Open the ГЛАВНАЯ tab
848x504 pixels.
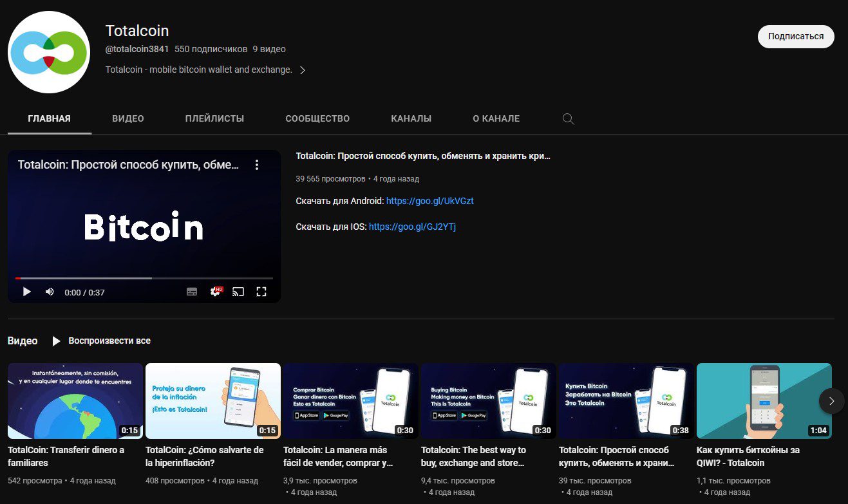[50, 118]
